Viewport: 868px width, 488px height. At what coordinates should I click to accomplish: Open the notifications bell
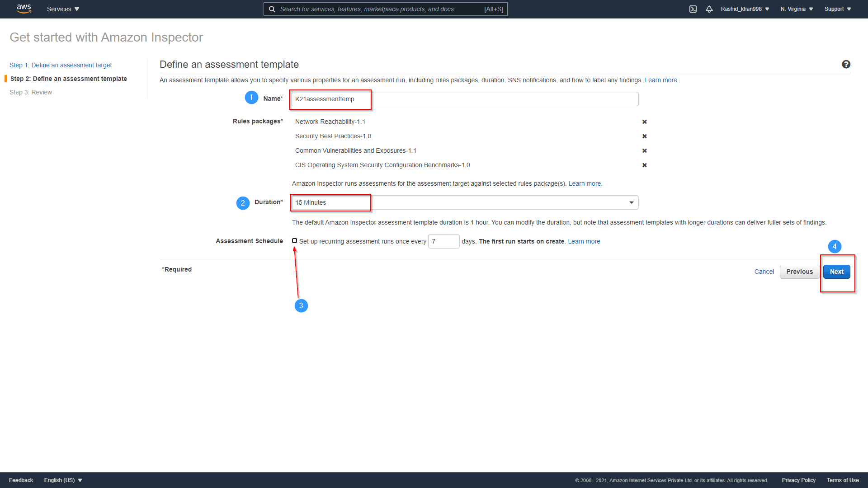(709, 9)
